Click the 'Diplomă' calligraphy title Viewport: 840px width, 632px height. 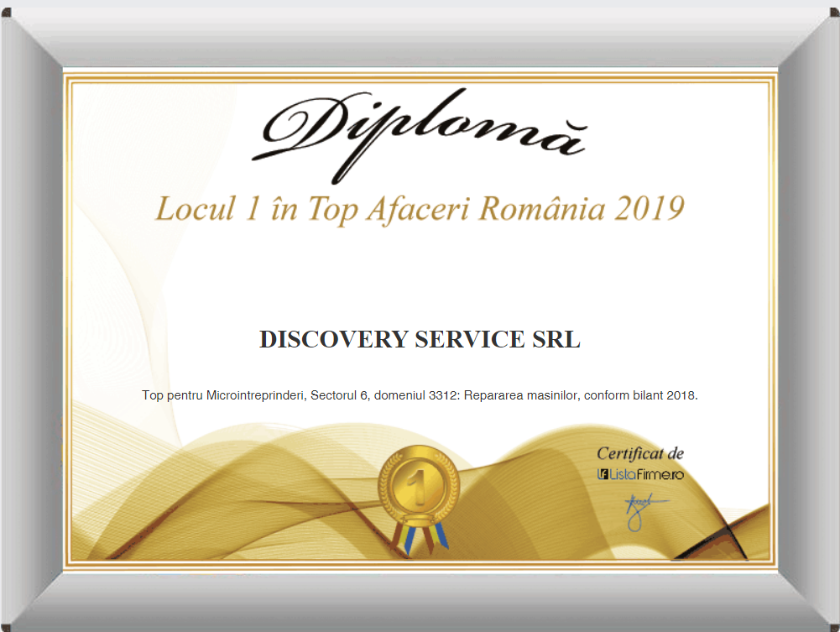point(420,136)
